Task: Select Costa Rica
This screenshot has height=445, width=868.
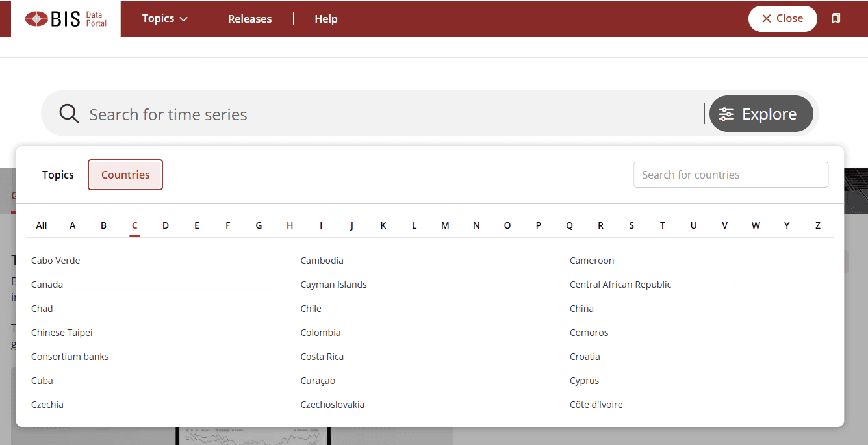Action: tap(322, 357)
